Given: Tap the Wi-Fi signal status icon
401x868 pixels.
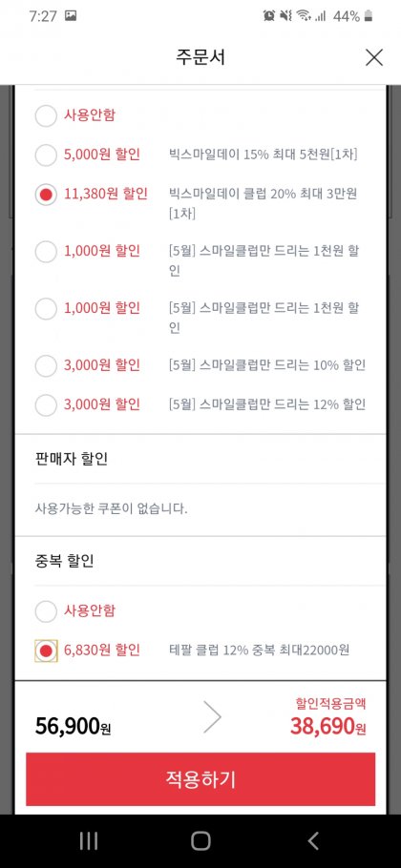Looking at the screenshot, I should click(303, 16).
